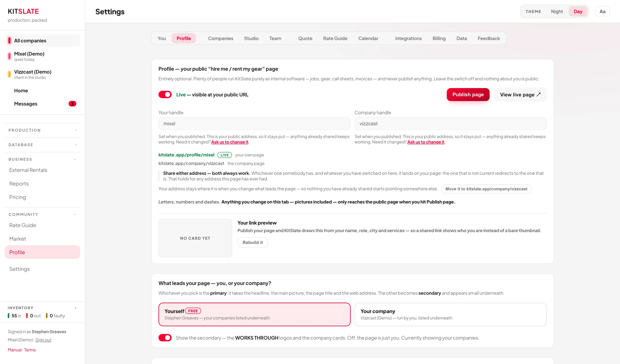Image resolution: width=620 pixels, height=364 pixels.
Task: Open the Quote tab
Action: click(305, 38)
